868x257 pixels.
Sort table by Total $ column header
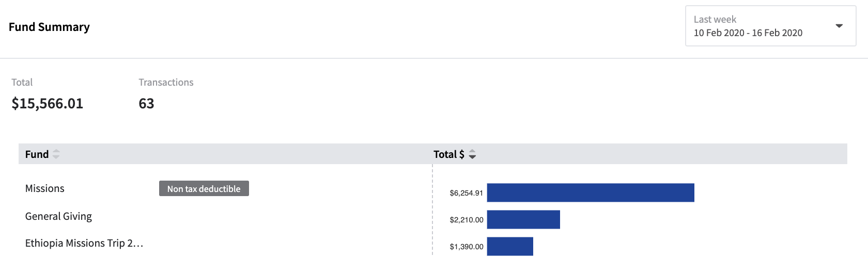coord(448,154)
